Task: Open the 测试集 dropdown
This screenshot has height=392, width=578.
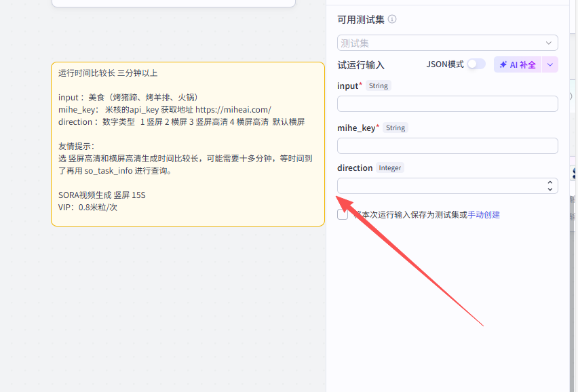Action: click(447, 43)
